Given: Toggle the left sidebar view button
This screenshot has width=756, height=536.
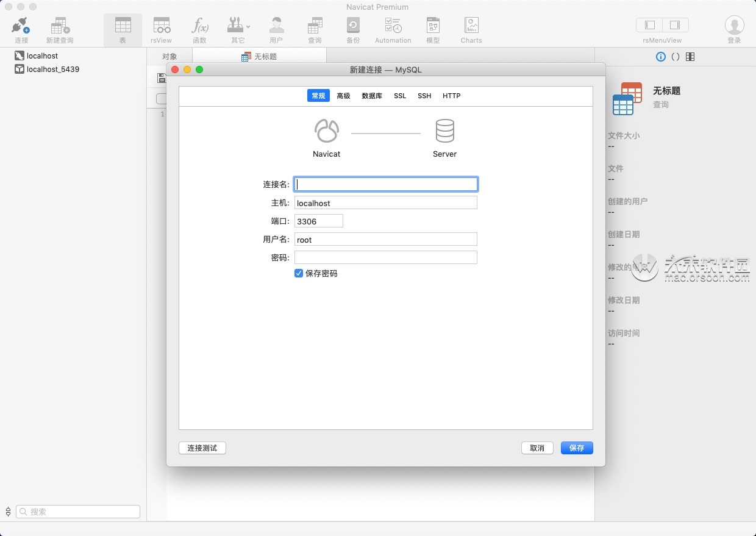Looking at the screenshot, I should click(649, 25).
